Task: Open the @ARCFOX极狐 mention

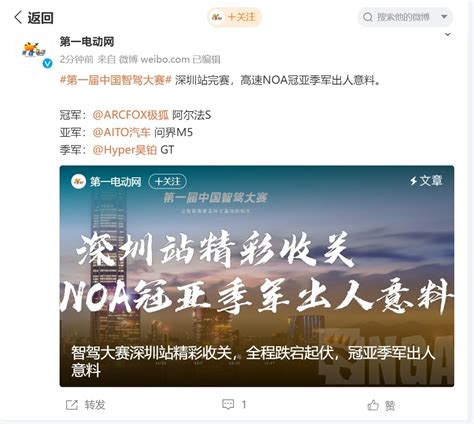Action: point(131,115)
